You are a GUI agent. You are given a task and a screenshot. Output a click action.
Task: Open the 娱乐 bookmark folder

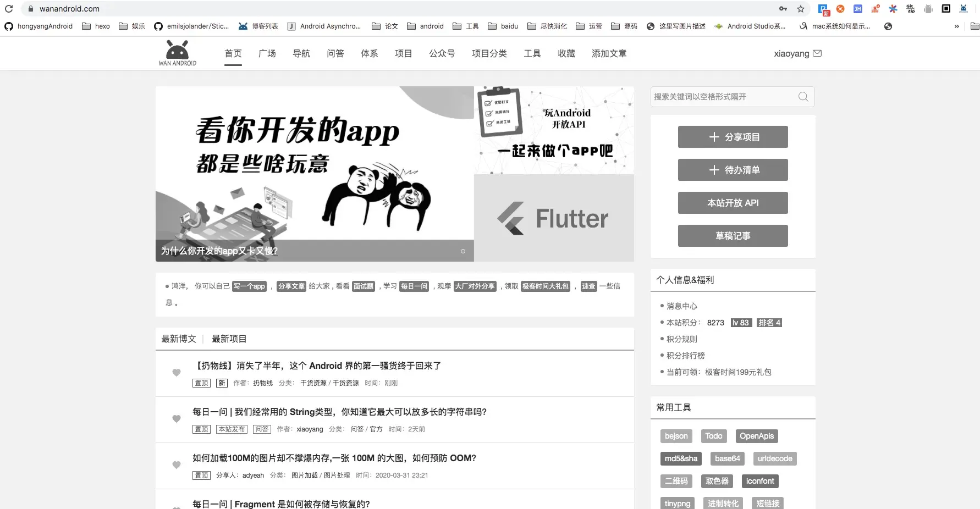pos(132,26)
